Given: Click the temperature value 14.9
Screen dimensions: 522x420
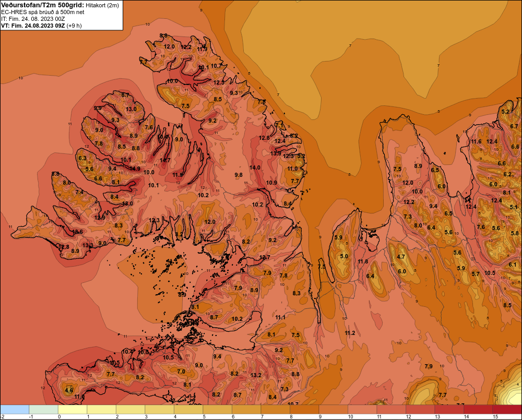Looking at the screenshot, I should click(x=135, y=169).
